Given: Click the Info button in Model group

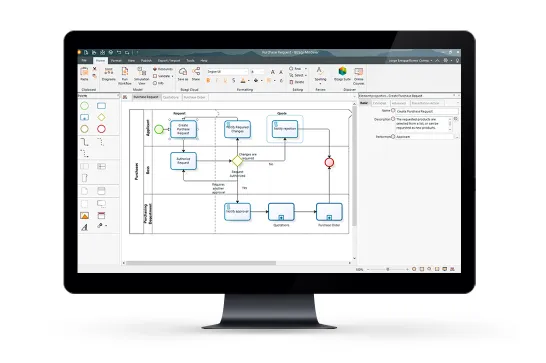Looking at the screenshot, I should [158, 83].
